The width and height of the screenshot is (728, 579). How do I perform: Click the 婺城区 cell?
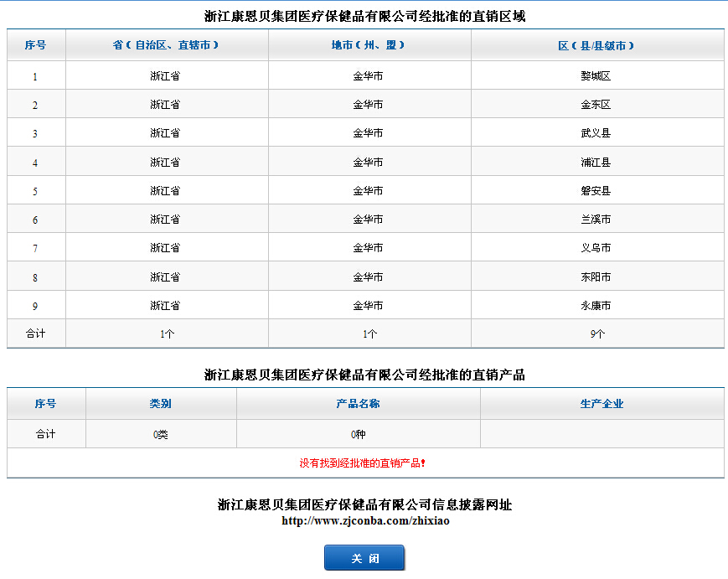point(596,75)
